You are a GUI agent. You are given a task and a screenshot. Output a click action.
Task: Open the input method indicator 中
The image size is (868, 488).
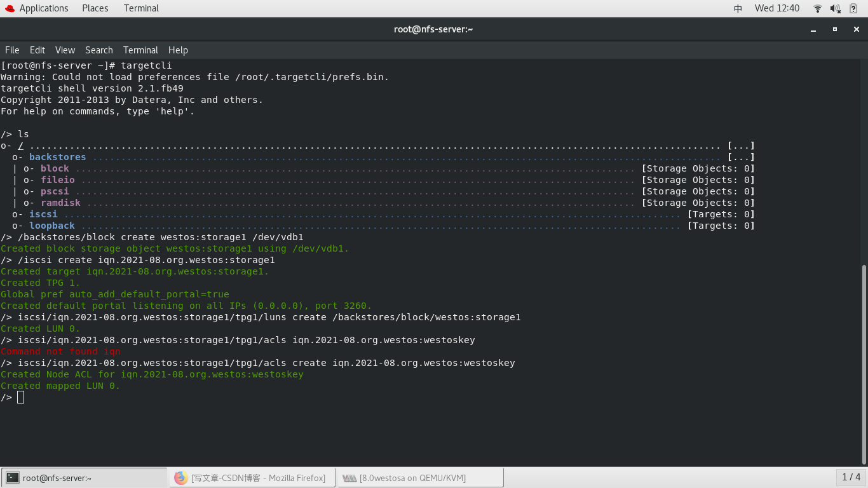[x=738, y=8]
